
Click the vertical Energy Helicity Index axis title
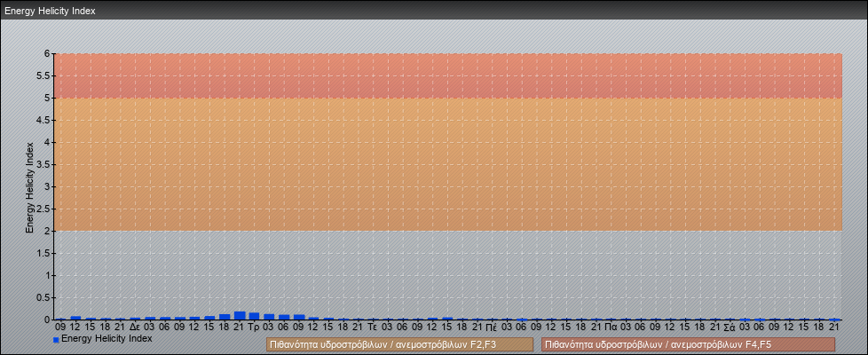(29, 186)
